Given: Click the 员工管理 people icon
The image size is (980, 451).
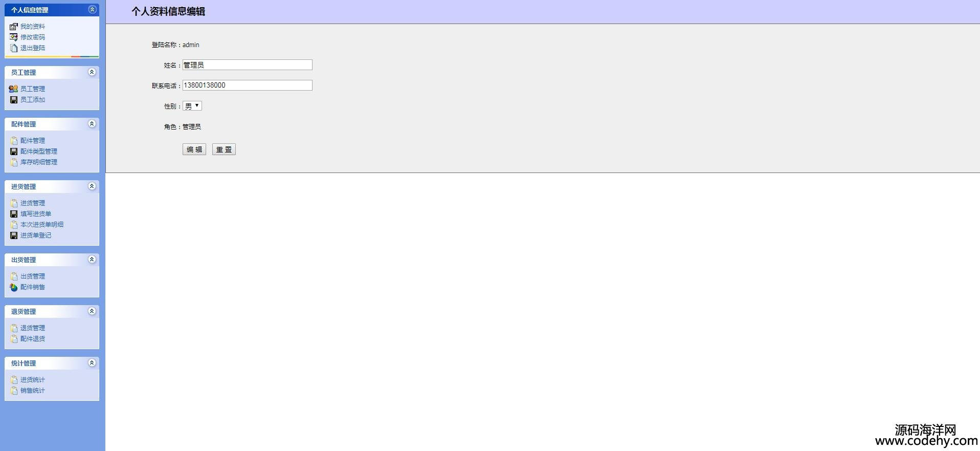Looking at the screenshot, I should tap(14, 89).
